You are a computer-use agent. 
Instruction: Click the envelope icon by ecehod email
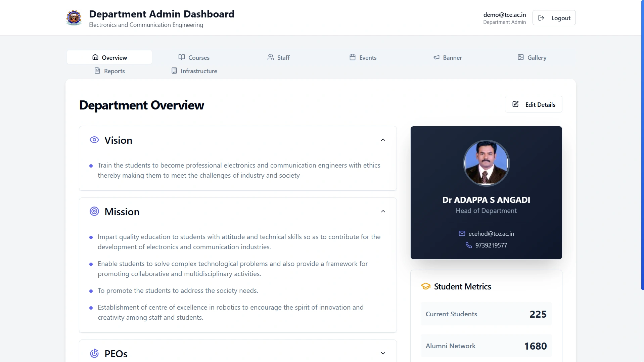(x=462, y=233)
